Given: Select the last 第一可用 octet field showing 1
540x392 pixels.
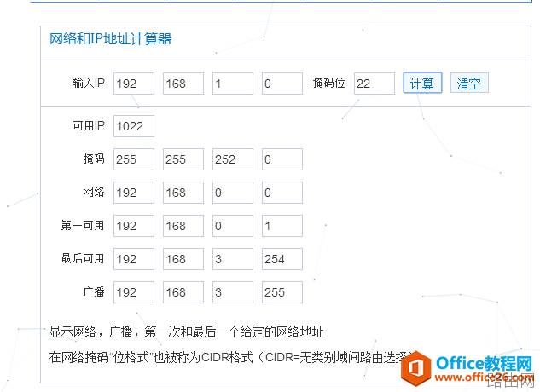Looking at the screenshot, I should (x=282, y=226).
